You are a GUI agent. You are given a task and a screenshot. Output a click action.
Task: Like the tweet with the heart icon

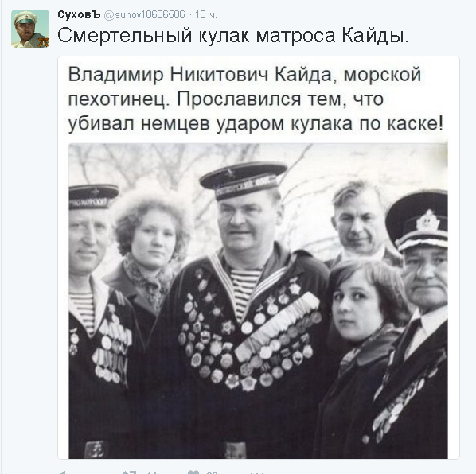tap(193, 472)
